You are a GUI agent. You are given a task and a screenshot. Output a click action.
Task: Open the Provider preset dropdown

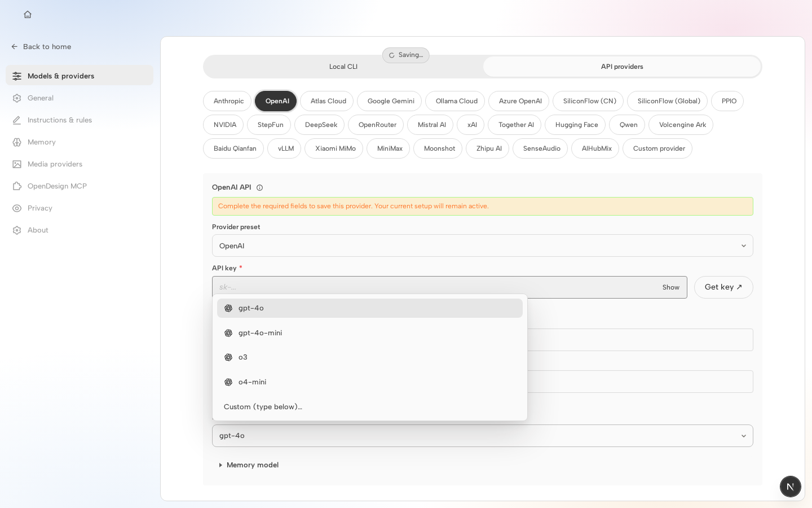483,246
